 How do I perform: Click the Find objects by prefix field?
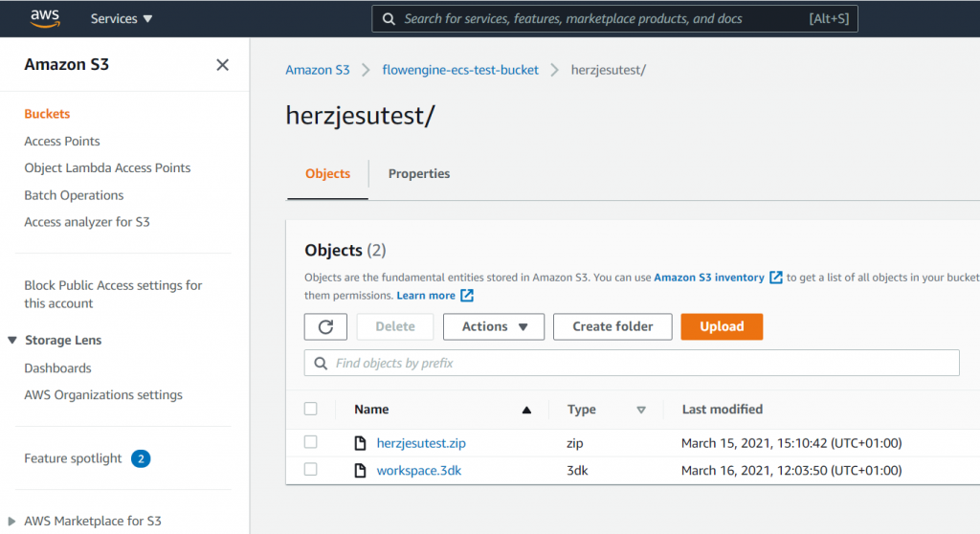tap(632, 364)
